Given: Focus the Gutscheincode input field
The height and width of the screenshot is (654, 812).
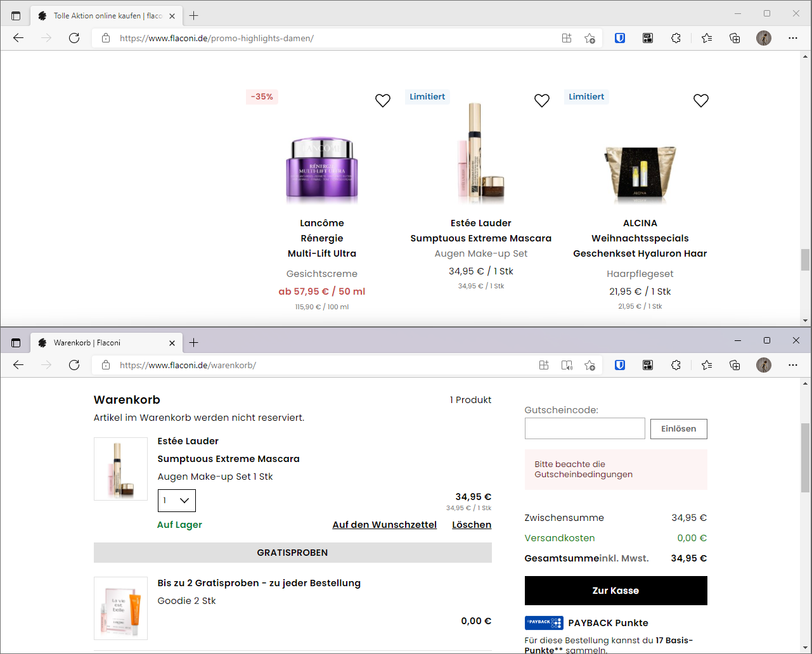Looking at the screenshot, I should tap(584, 428).
